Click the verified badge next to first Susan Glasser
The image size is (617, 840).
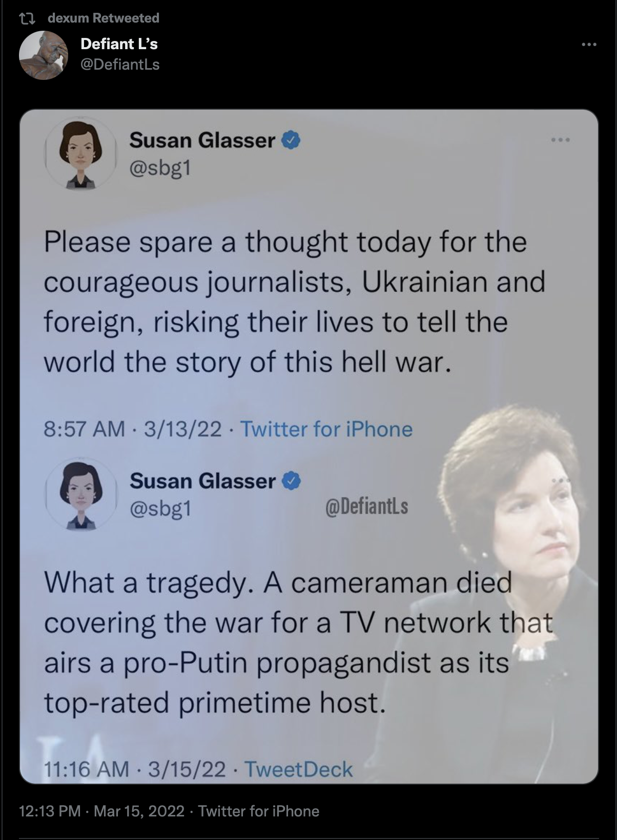click(291, 140)
